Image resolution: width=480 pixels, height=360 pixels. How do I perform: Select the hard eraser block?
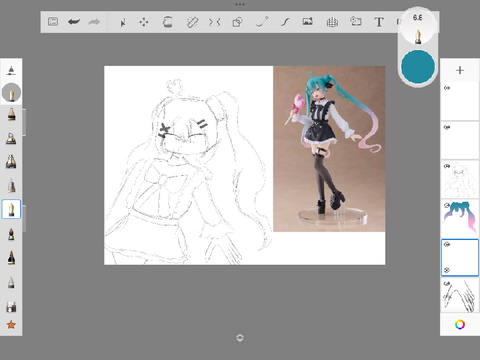tap(11, 307)
